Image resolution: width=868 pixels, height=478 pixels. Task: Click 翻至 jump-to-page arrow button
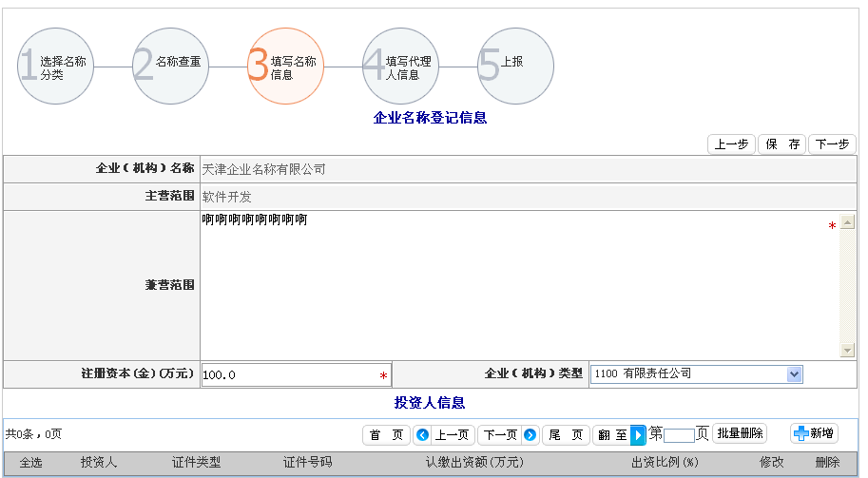click(x=637, y=435)
